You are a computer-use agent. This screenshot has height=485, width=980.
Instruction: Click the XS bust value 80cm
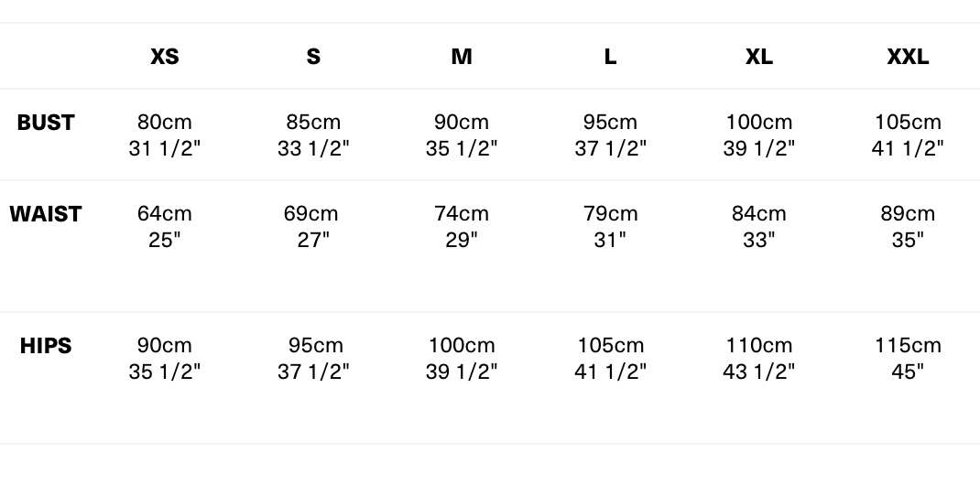coord(165,123)
